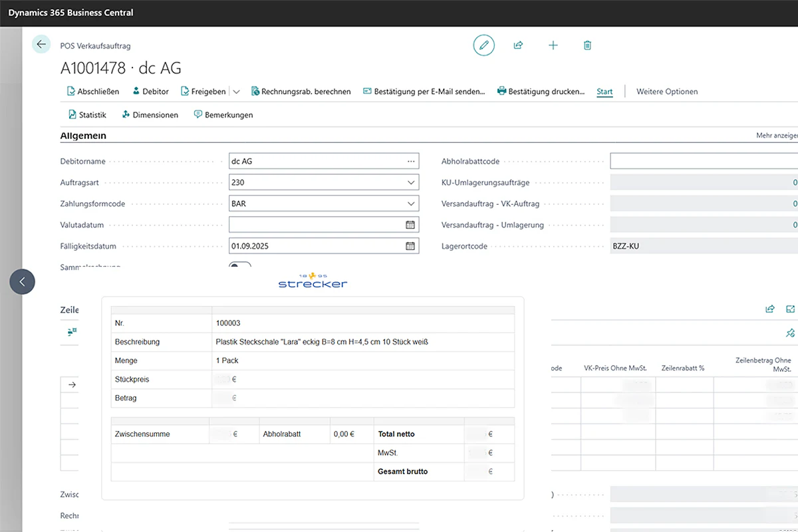Click the Abholrabattcode input field
Viewport: 798px width, 532px height.
tap(704, 161)
